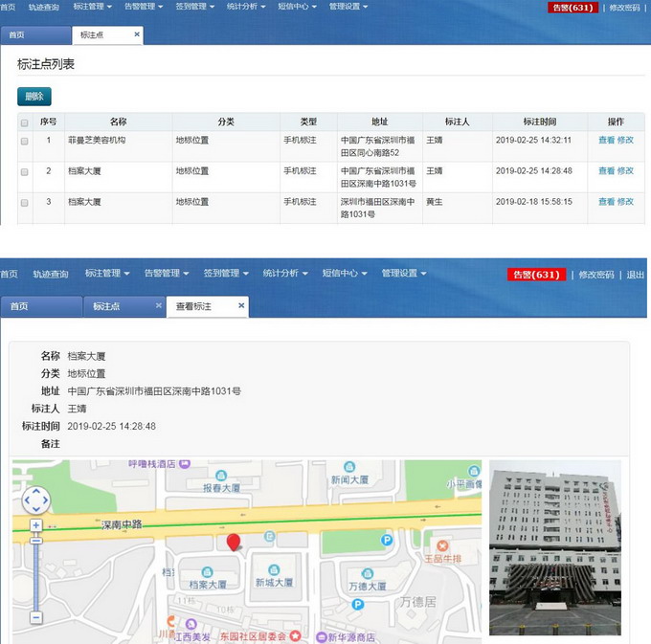Select the checkbox for row number 3
Screen dimensions: 651x644
24,203
